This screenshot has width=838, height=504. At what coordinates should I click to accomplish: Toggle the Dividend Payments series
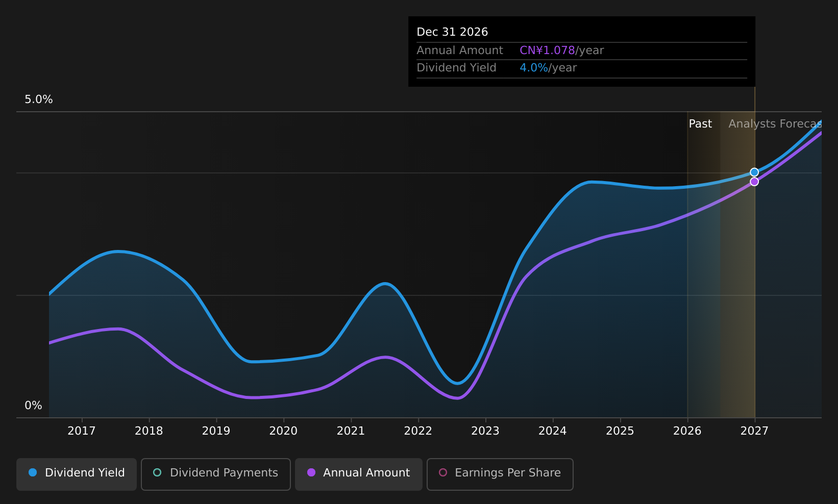[x=216, y=474]
